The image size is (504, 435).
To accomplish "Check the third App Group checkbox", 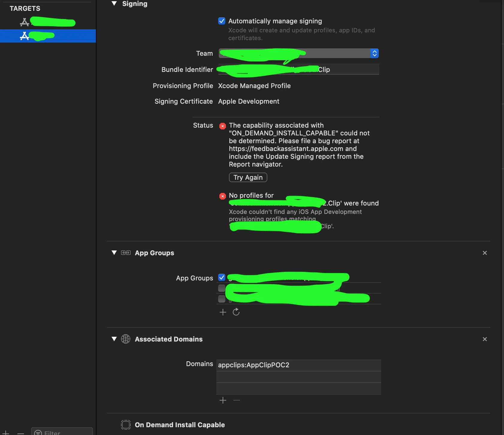I will pyautogui.click(x=222, y=299).
